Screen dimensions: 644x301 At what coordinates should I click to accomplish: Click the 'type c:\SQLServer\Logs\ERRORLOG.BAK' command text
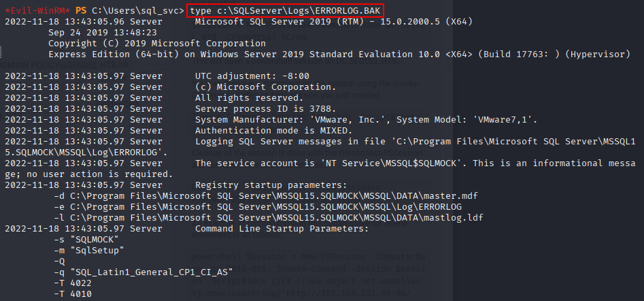click(286, 11)
